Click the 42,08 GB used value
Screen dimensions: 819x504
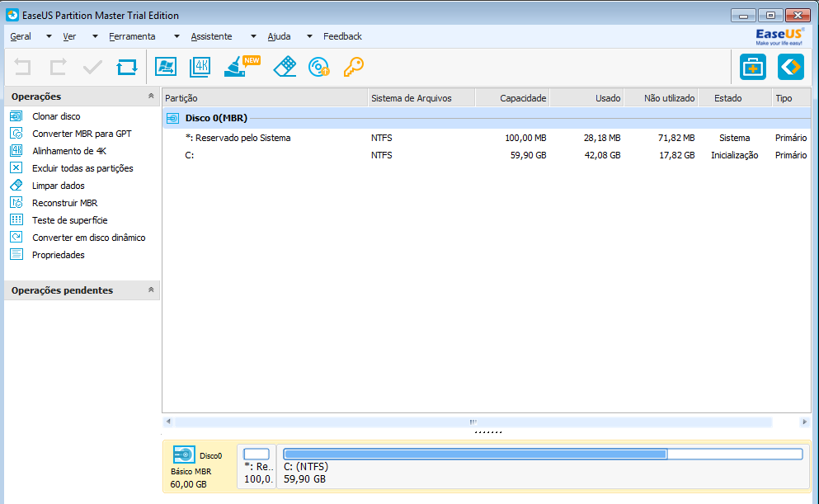[x=602, y=155]
